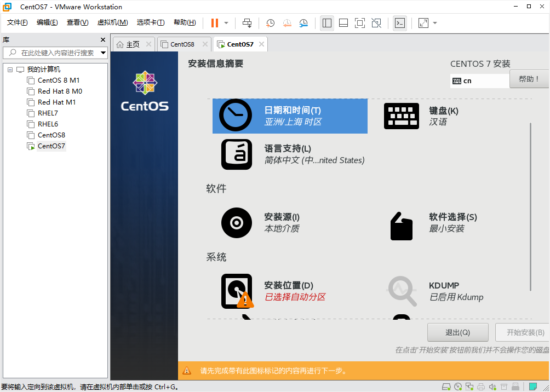Enter full screen mode icon
The width and height of the screenshot is (550, 392).
[x=360, y=23]
